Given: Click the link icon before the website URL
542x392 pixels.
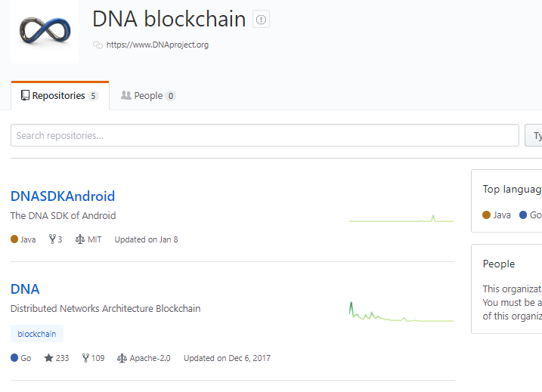Looking at the screenshot, I should [x=98, y=45].
